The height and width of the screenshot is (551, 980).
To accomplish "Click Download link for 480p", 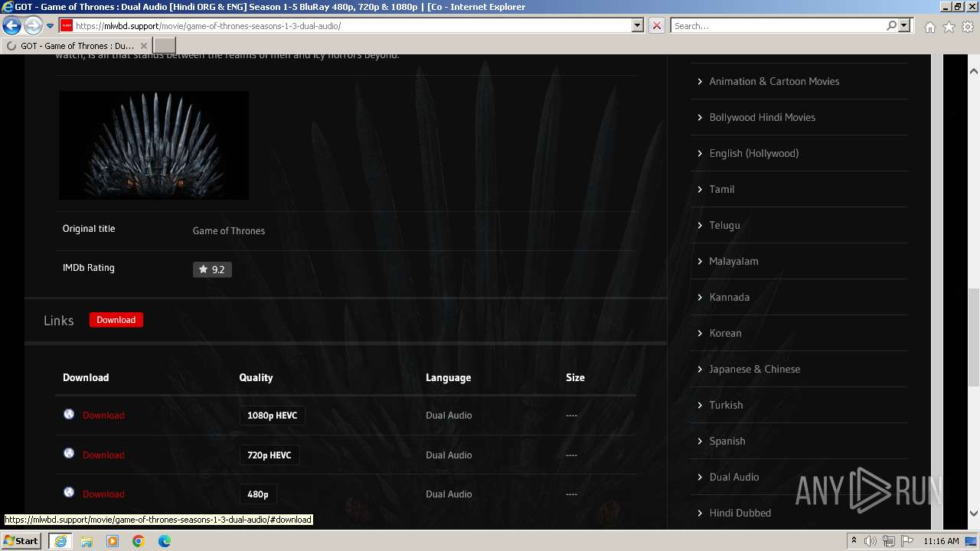I will point(103,494).
